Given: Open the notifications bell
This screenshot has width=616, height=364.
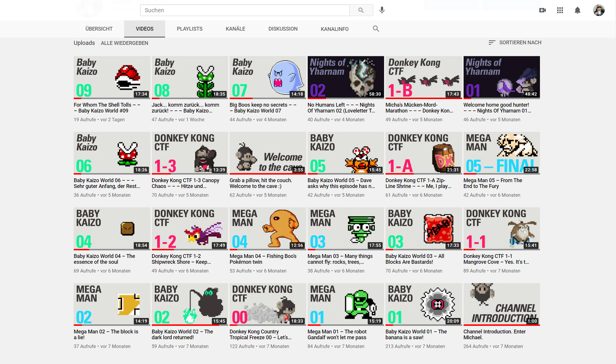Looking at the screenshot, I should [x=578, y=10].
